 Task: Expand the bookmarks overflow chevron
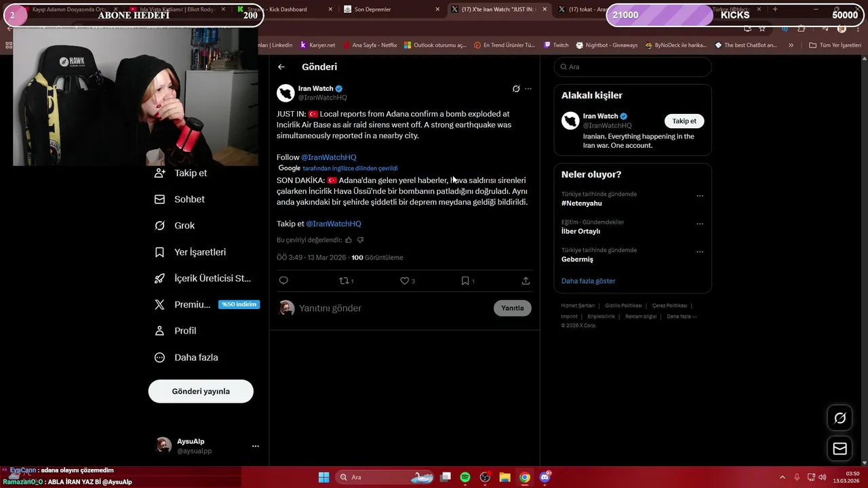point(791,45)
